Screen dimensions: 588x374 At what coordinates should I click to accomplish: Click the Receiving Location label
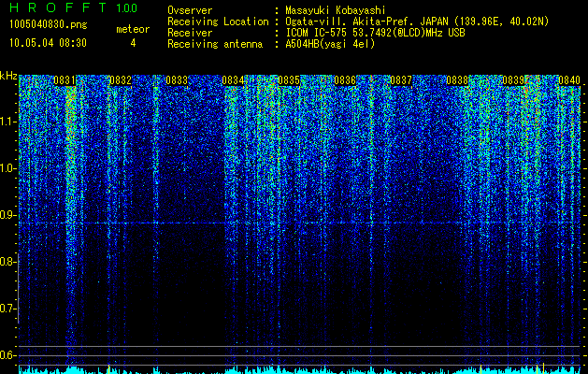(218, 22)
